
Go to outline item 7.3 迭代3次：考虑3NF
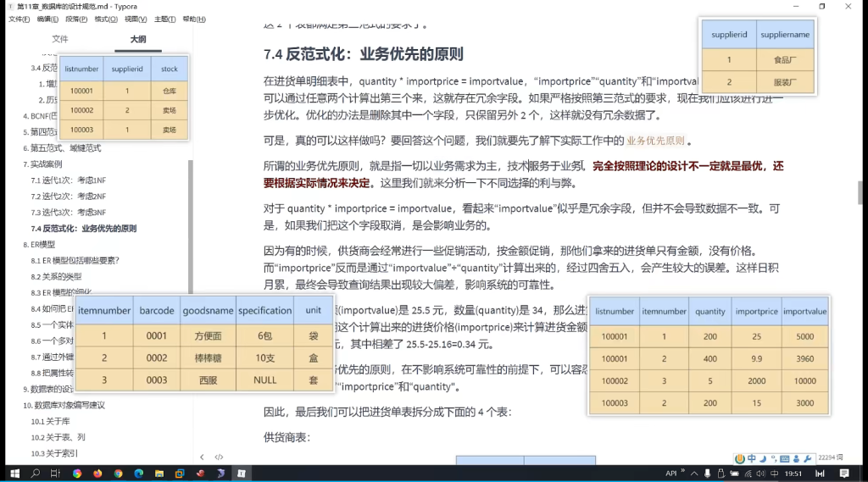pos(68,213)
